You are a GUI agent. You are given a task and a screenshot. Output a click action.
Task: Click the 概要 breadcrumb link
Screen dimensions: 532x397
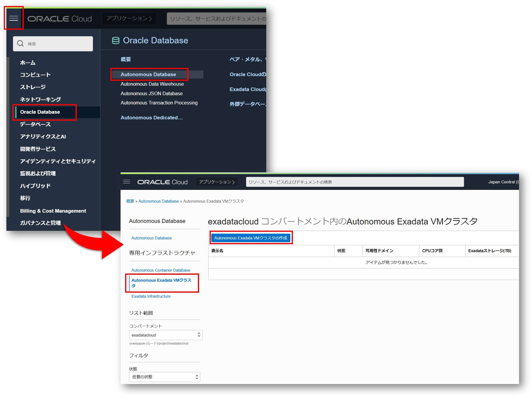[130, 201]
